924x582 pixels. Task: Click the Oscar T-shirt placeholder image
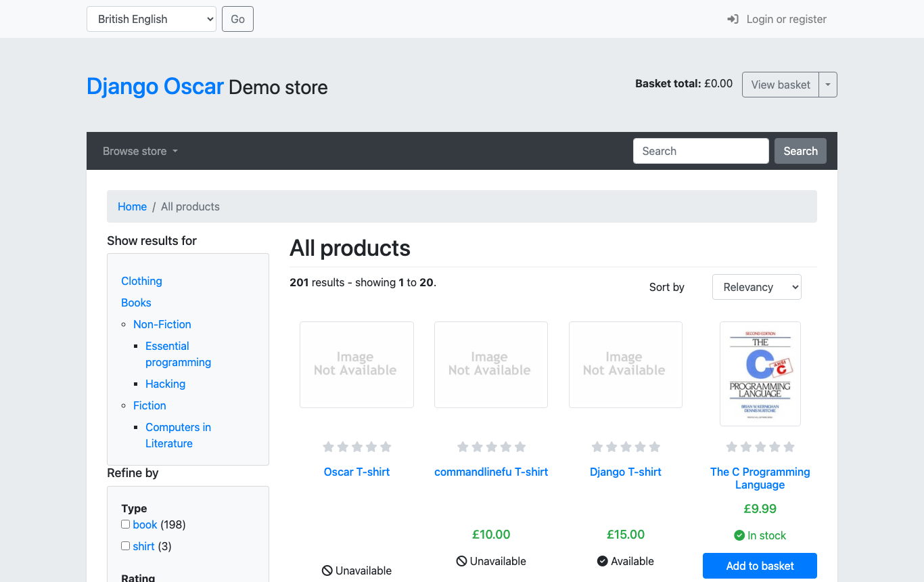[x=356, y=365]
